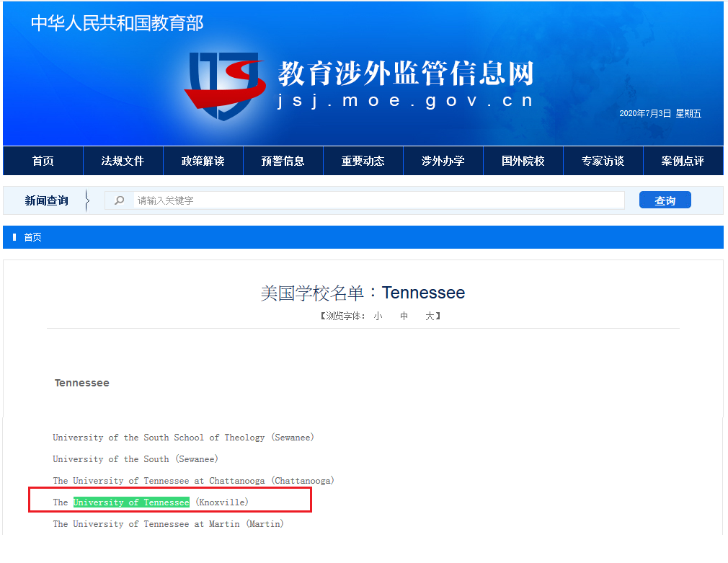Click the date 2020年7月3日 星期五
Screen dimensions: 728x563
pos(660,113)
